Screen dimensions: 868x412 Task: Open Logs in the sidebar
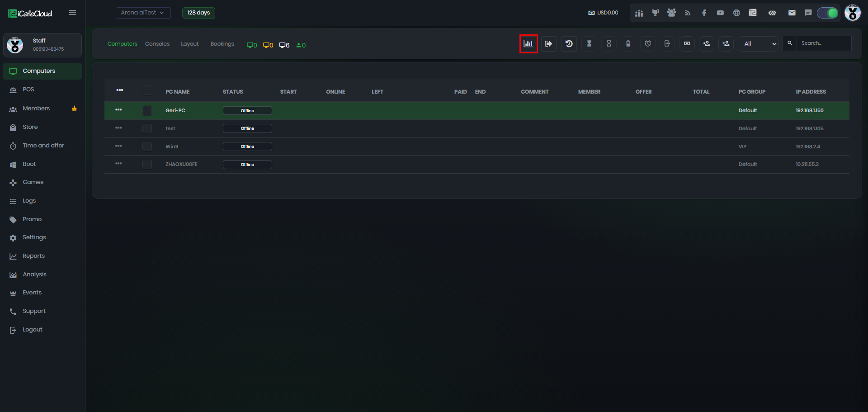click(x=42, y=201)
